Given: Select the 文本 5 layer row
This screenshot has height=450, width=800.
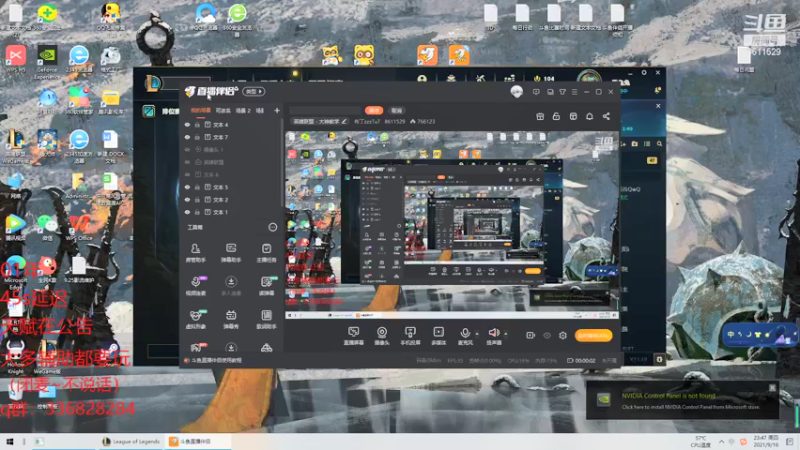Looking at the screenshot, I should click(x=232, y=187).
